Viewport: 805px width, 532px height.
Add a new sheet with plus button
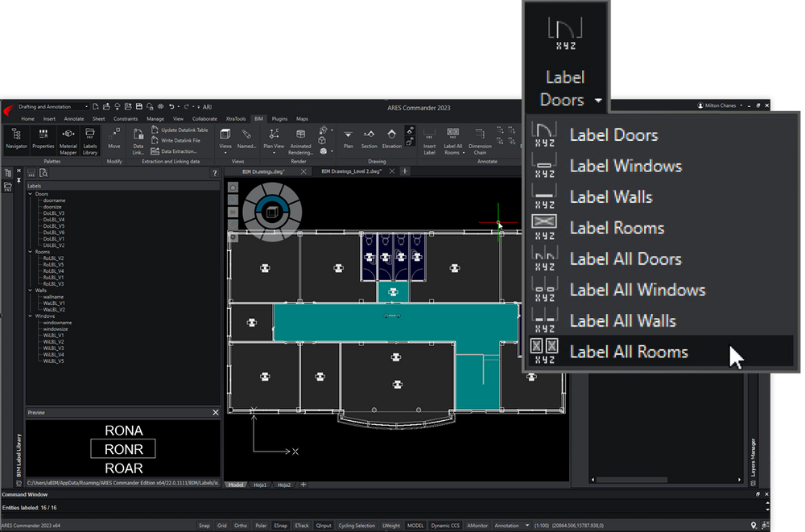pos(303,485)
